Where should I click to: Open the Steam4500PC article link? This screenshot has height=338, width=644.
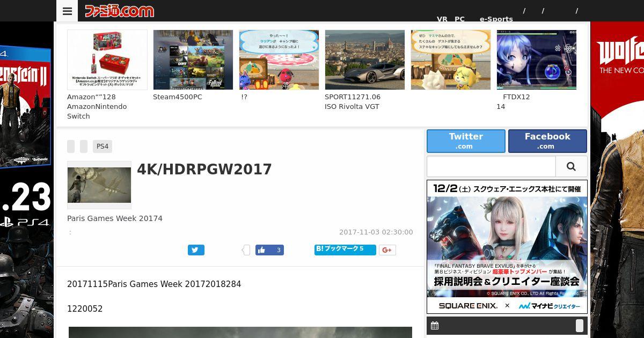click(178, 97)
